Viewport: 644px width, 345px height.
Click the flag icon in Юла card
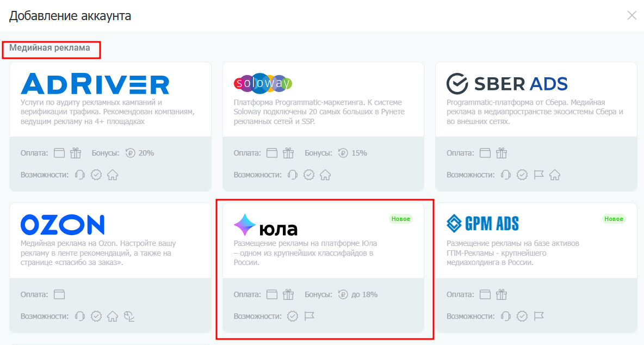(x=309, y=316)
